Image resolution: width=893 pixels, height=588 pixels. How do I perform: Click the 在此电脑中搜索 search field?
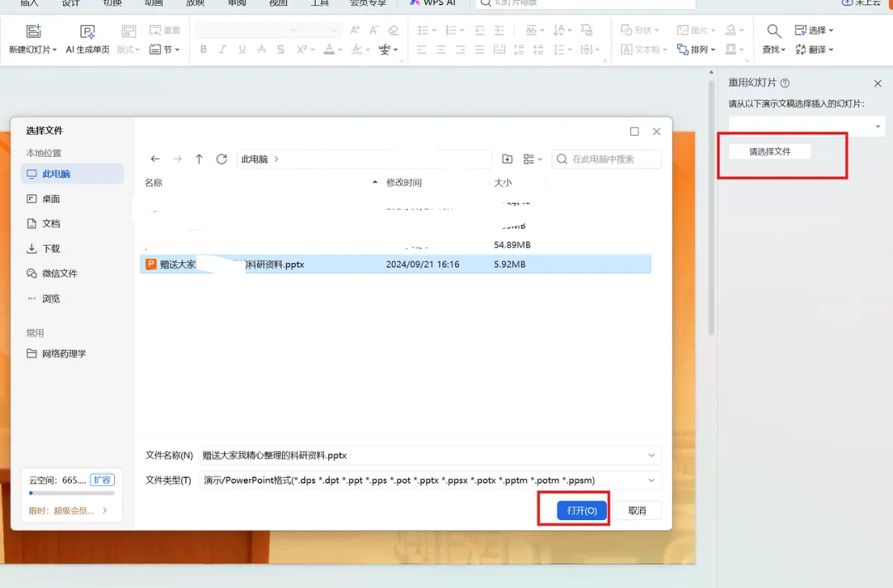click(607, 159)
